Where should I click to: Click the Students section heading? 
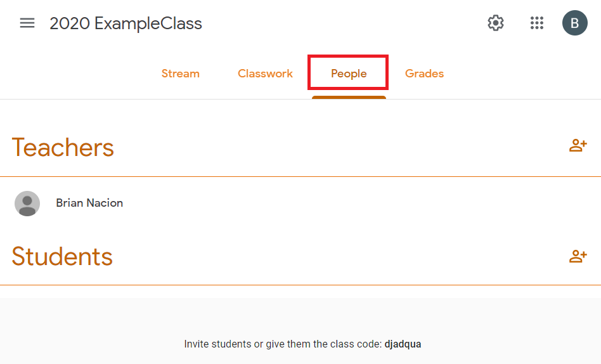point(62,256)
